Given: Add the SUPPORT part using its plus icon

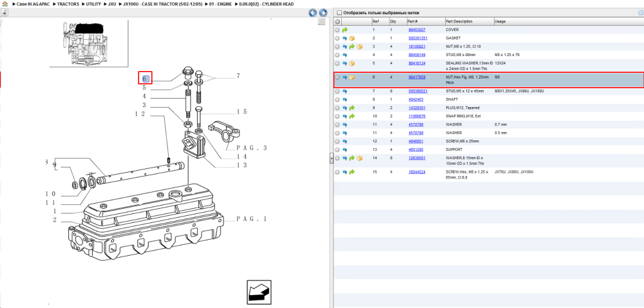Looking at the screenshot, I should tap(337, 150).
